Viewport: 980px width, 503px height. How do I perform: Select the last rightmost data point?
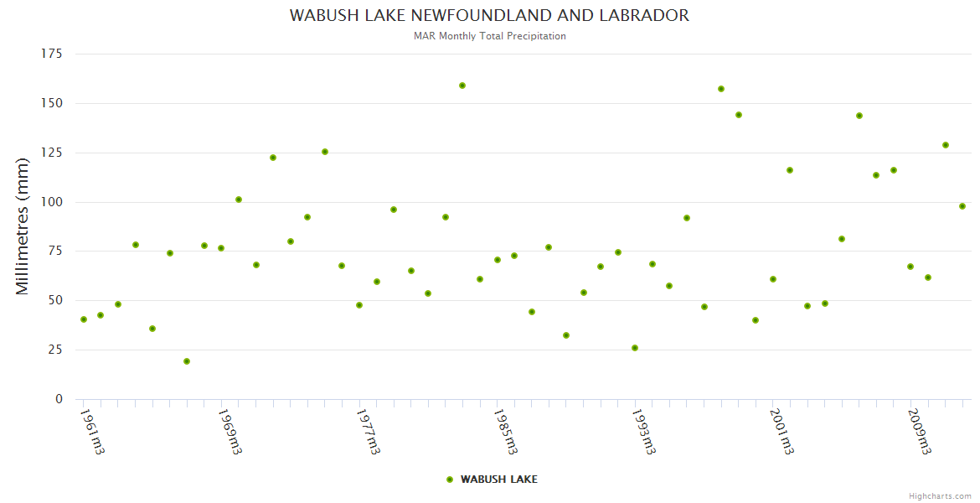(x=962, y=206)
